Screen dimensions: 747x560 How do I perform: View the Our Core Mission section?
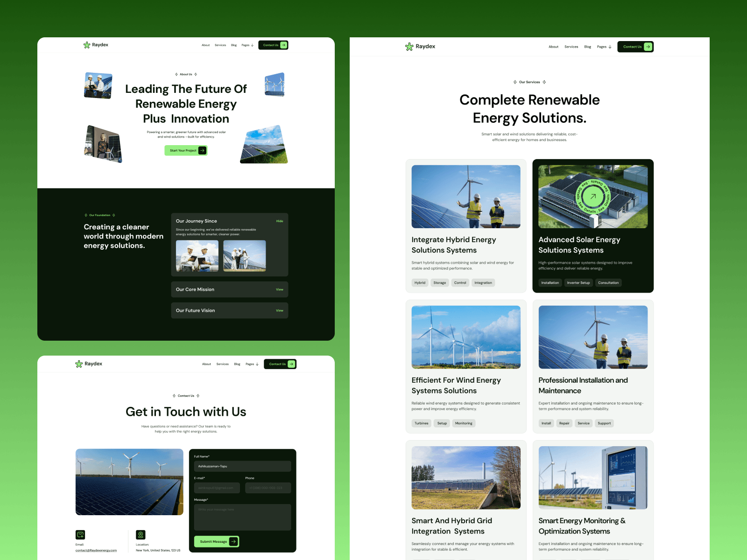[280, 289]
